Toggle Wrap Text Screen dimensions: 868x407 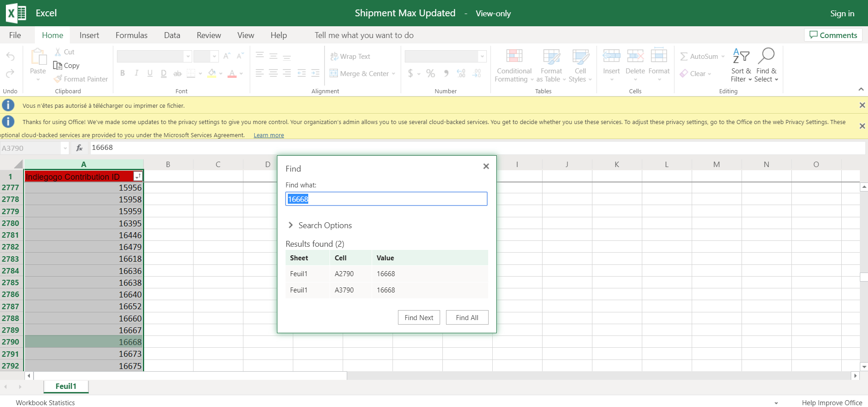pos(350,56)
